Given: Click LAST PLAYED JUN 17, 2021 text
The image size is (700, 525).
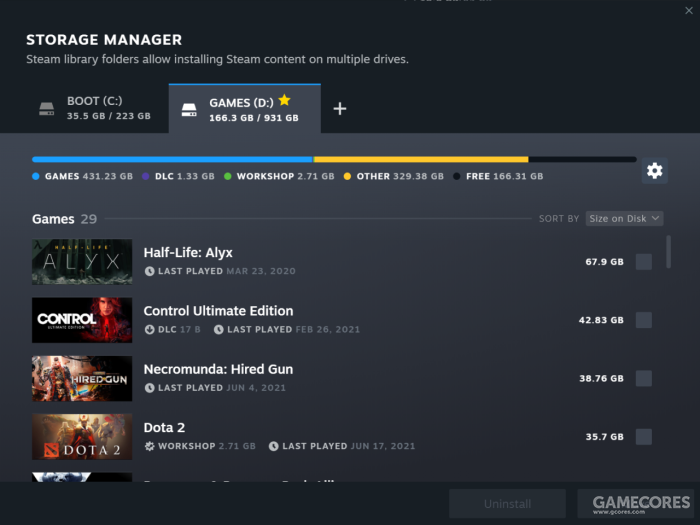Looking at the screenshot, I should [349, 446].
